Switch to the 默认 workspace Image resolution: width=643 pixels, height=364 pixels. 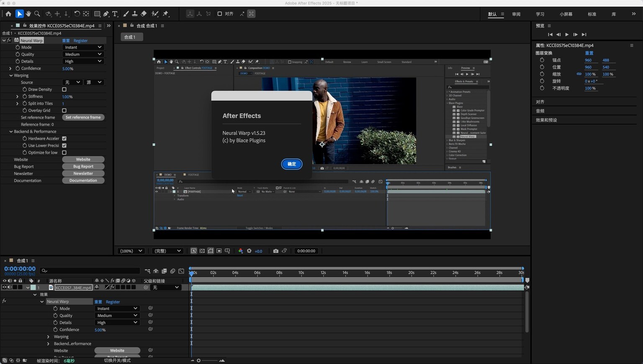point(492,14)
